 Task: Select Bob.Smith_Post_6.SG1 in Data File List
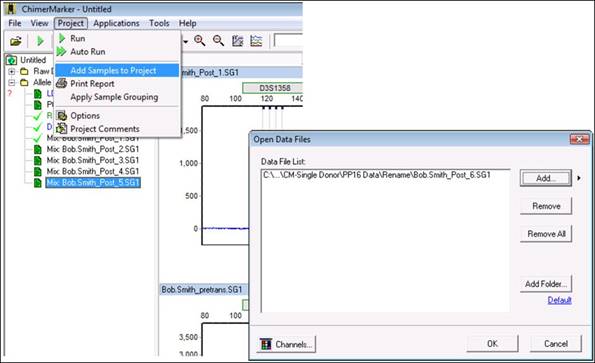tap(377, 175)
